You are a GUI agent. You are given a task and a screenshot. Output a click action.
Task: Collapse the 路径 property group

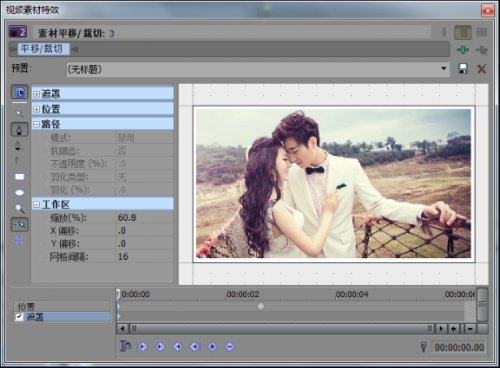[36, 125]
